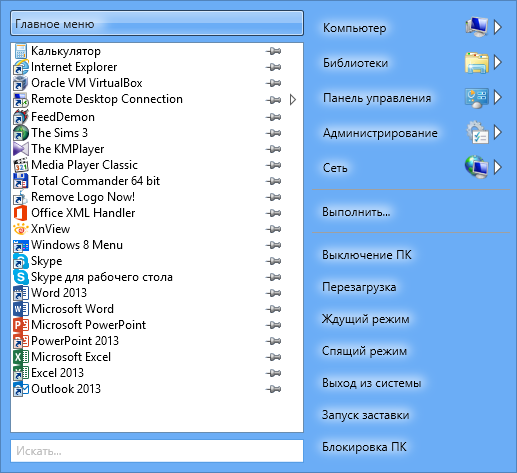Click the Искать... search field
The width and height of the screenshot is (517, 473).
pyautogui.click(x=157, y=451)
